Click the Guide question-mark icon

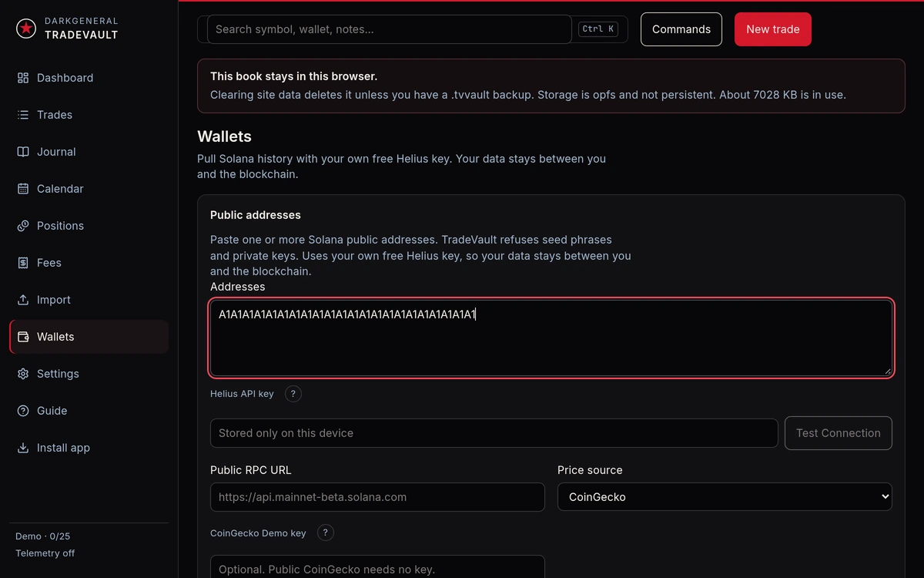[x=23, y=411]
